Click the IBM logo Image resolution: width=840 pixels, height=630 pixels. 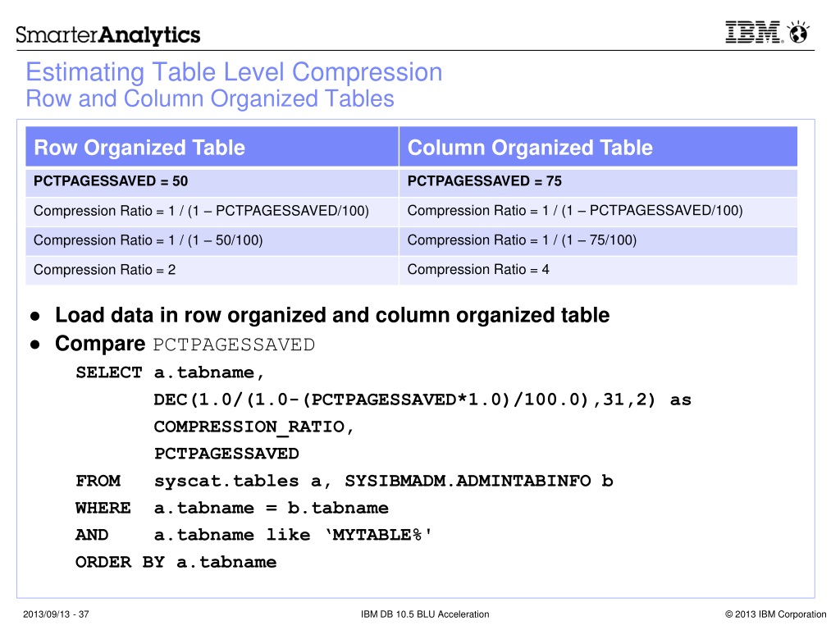coord(755,32)
